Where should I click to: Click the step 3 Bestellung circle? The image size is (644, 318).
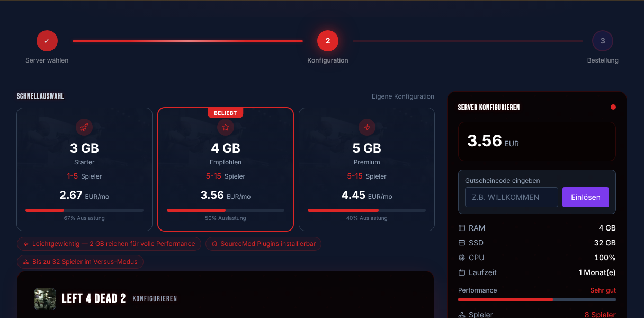[x=603, y=41]
